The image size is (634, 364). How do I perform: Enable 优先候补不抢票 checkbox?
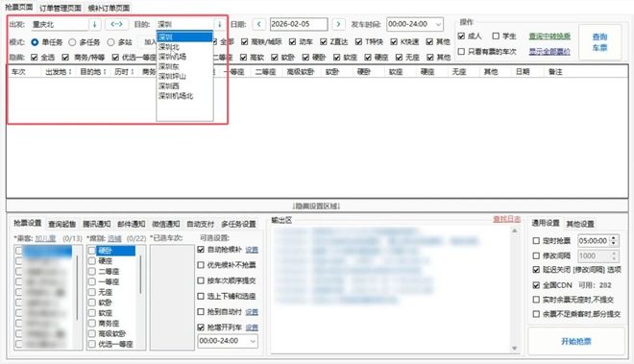pos(201,265)
